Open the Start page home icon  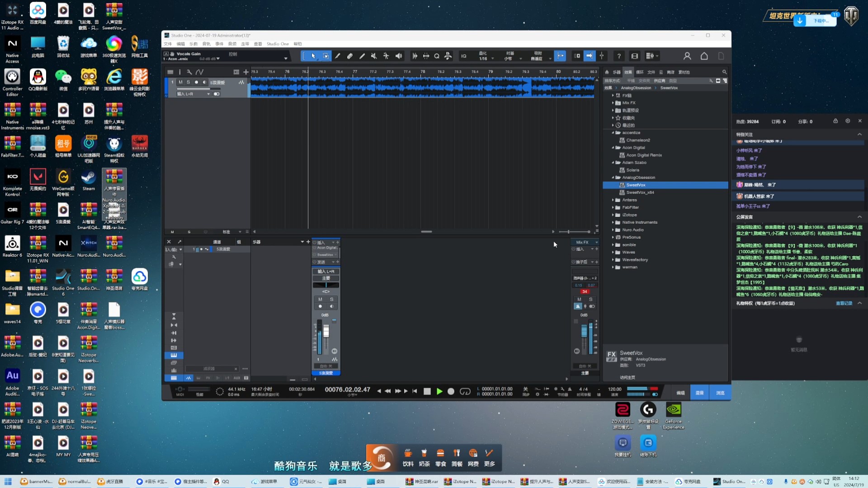[x=704, y=56]
